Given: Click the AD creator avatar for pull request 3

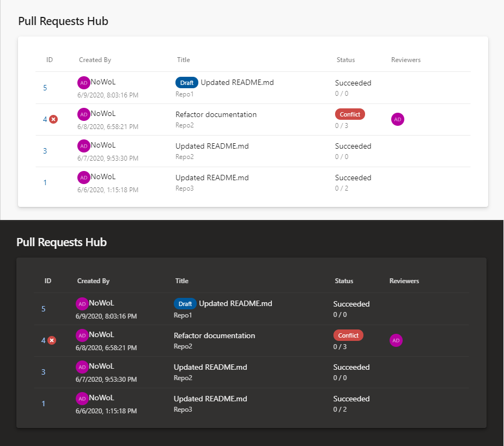Looking at the screenshot, I should [83, 145].
